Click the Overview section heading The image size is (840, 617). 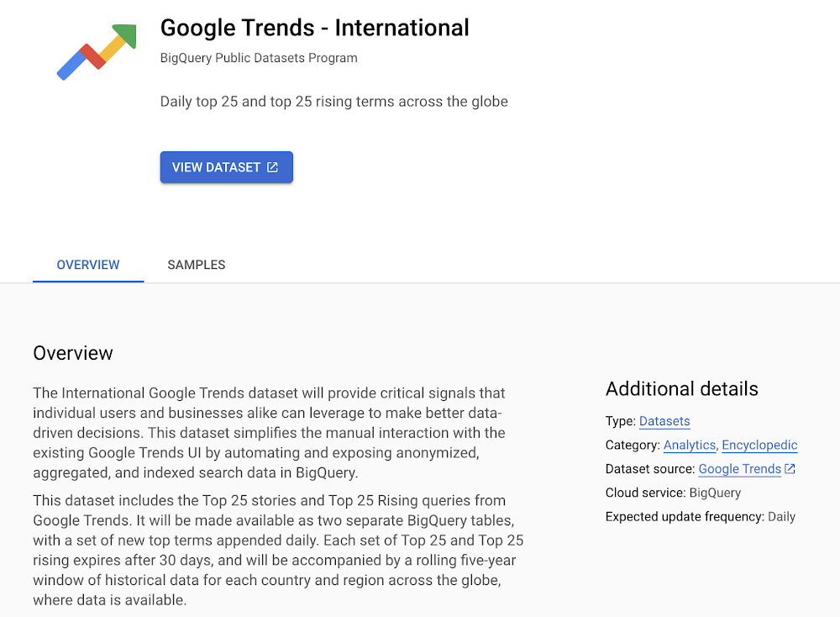[x=72, y=353]
